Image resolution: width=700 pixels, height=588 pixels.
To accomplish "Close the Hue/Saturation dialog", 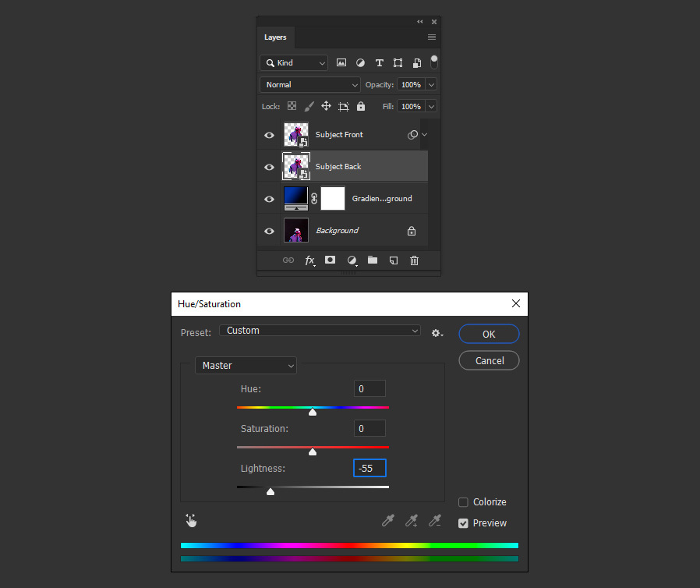I will (515, 303).
